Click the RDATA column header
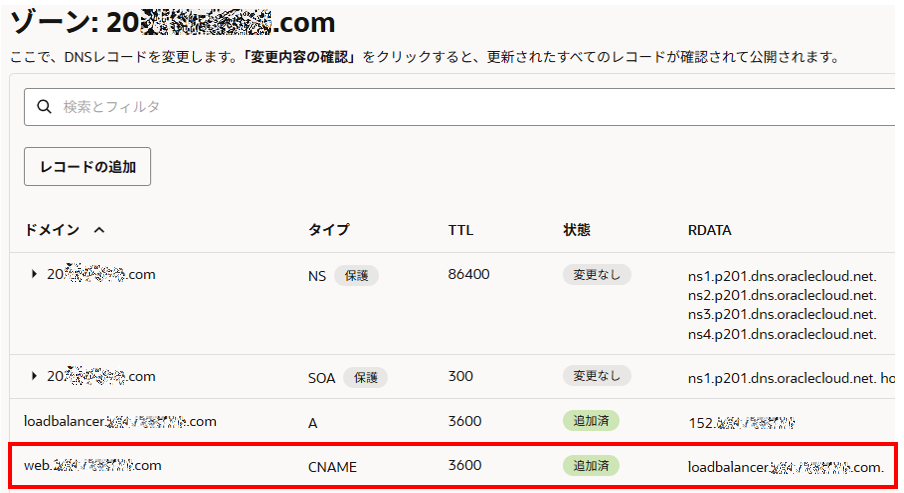 [x=709, y=230]
